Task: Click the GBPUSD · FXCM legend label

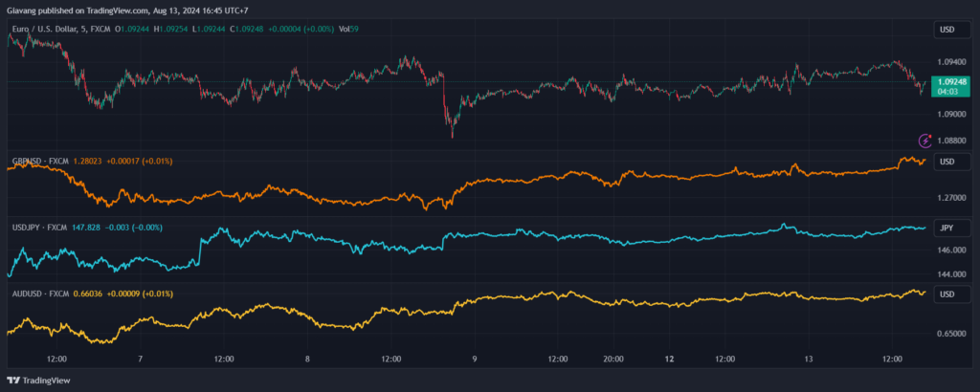Action: click(38, 161)
